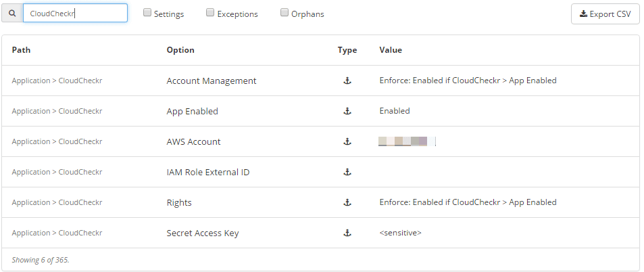Screen dimensions: 644x272
Task: Select the App Enabled option
Action: [x=192, y=112]
